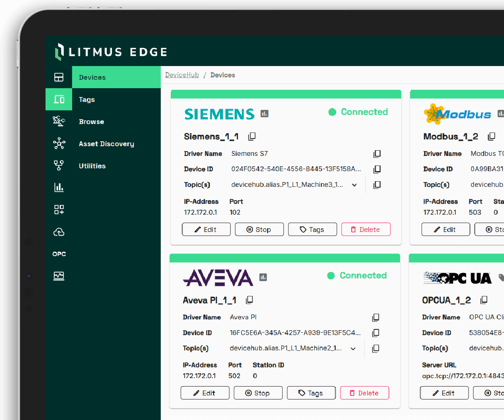504x420 pixels.
Task: Edit the Modbus_1_2 device
Action: pyautogui.click(x=446, y=229)
